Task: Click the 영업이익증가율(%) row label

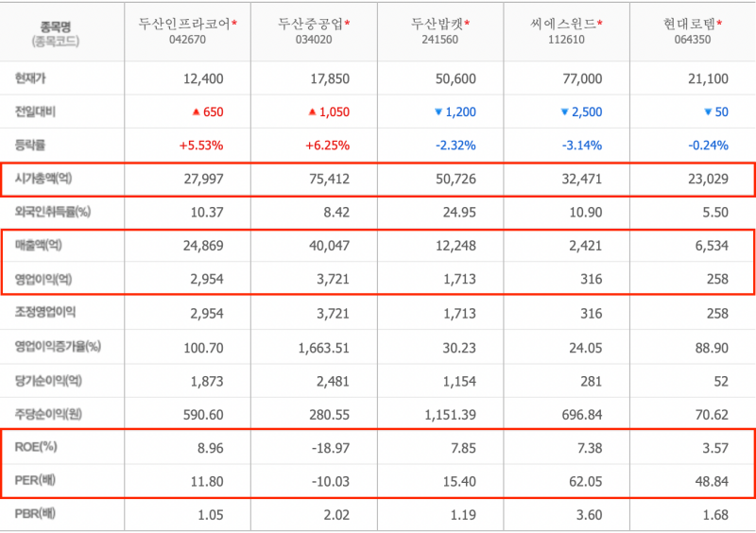Action: point(58,346)
